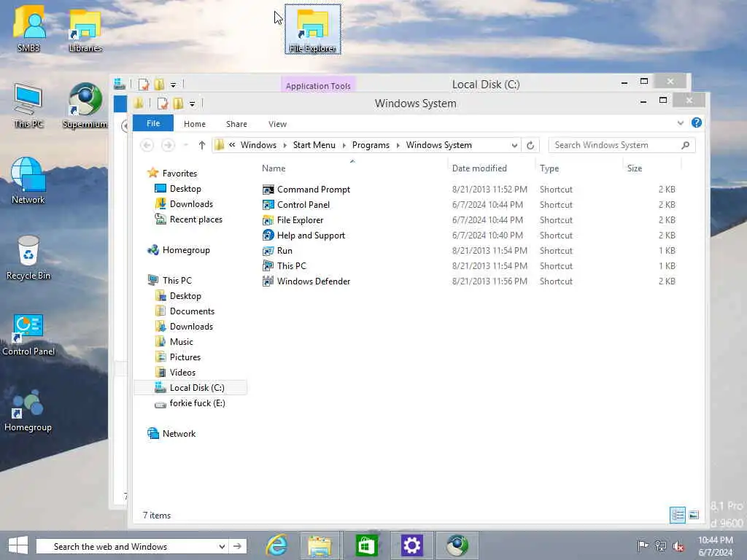747x560 pixels.
Task: Click the New folder quick access icon in Windows System
Action: click(178, 104)
